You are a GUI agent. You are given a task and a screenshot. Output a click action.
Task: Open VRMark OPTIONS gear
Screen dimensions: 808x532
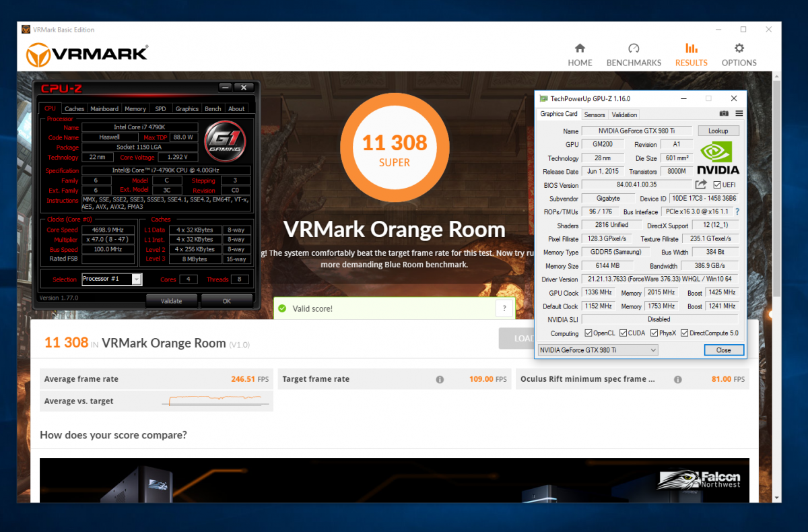(739, 55)
